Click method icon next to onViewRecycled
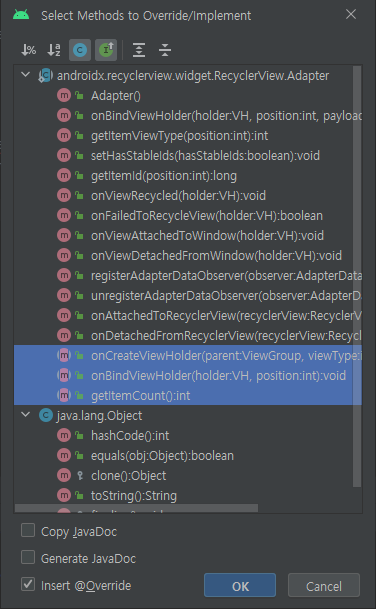Image resolution: width=376 pixels, height=609 pixels. pyautogui.click(x=64, y=195)
